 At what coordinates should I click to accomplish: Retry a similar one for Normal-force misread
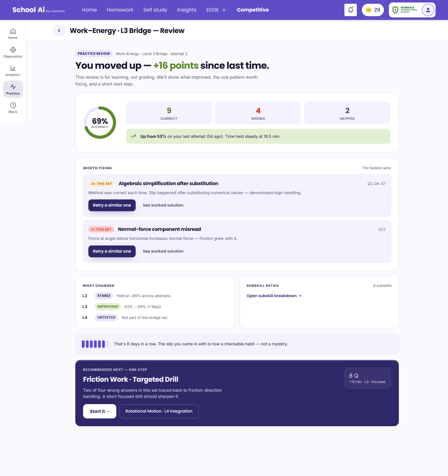click(112, 251)
